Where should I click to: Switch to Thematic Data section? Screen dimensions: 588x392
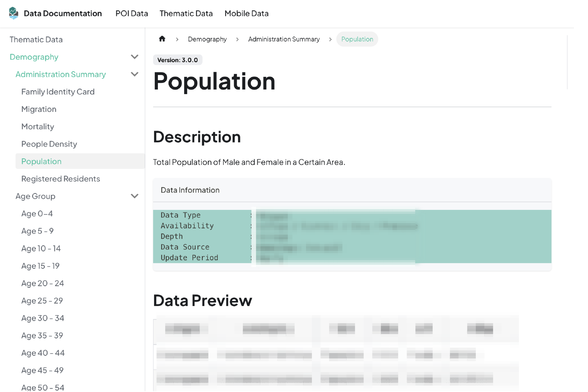point(186,13)
